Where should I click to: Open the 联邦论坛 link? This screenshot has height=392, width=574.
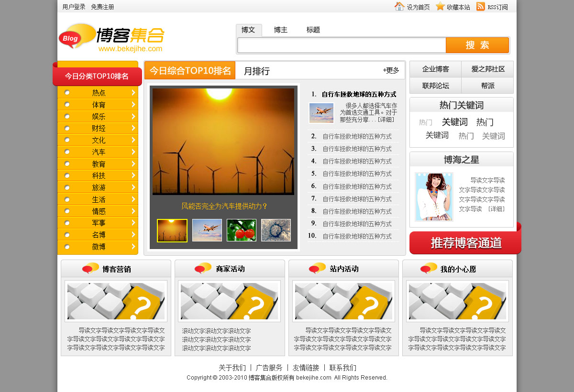click(436, 86)
